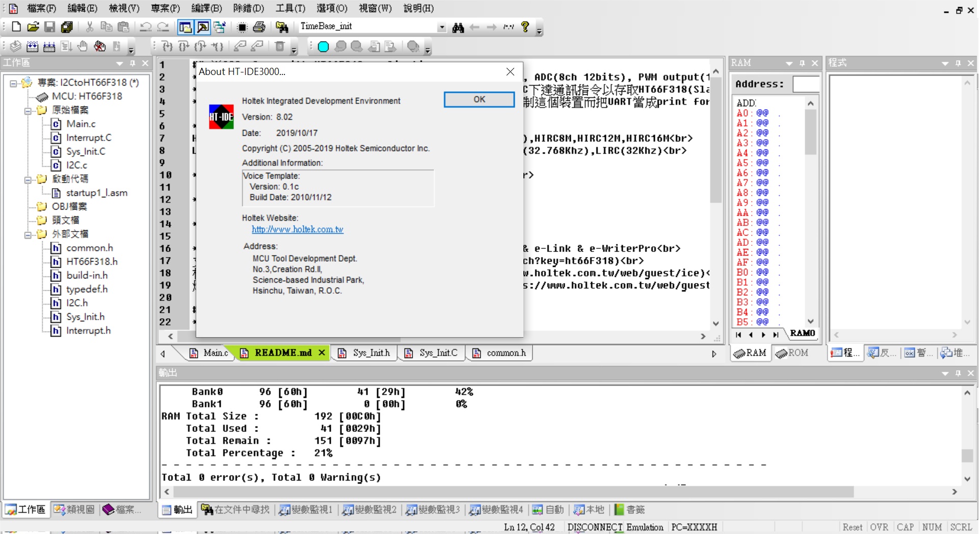Image resolution: width=980 pixels, height=534 pixels.
Task: Open the 工作區 workspace panel dropdown arrow
Action: click(120, 63)
